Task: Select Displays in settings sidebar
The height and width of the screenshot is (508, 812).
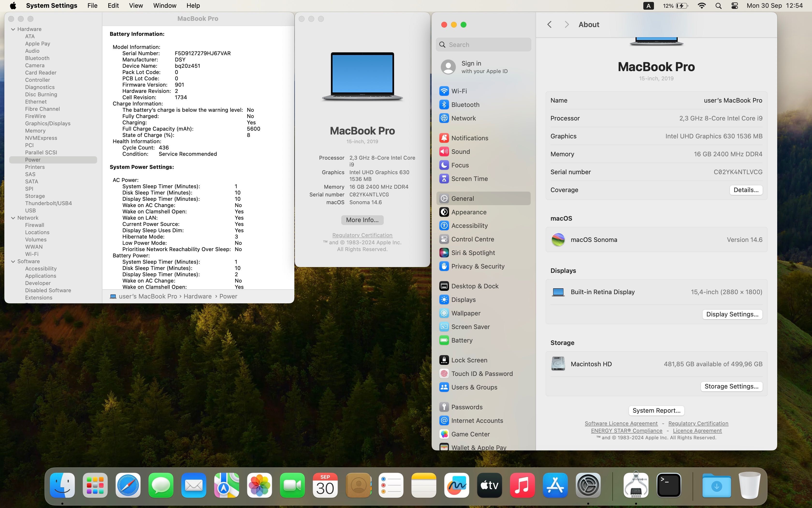Action: click(483, 300)
